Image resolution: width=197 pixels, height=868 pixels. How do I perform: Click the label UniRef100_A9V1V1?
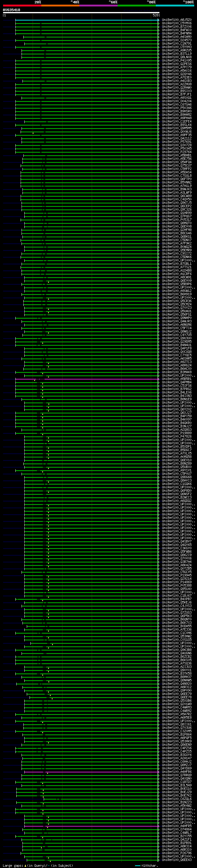coord(177,470)
